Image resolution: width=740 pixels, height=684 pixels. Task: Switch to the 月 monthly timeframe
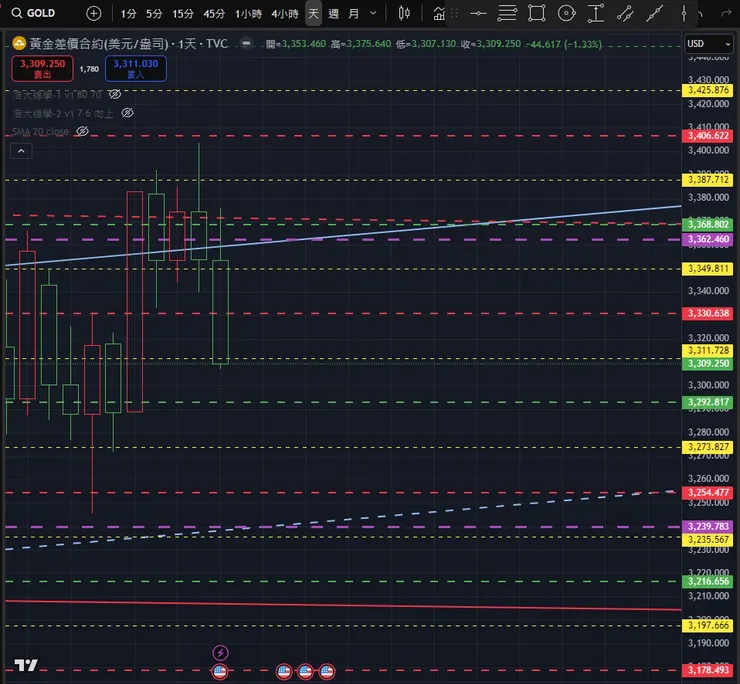point(353,14)
